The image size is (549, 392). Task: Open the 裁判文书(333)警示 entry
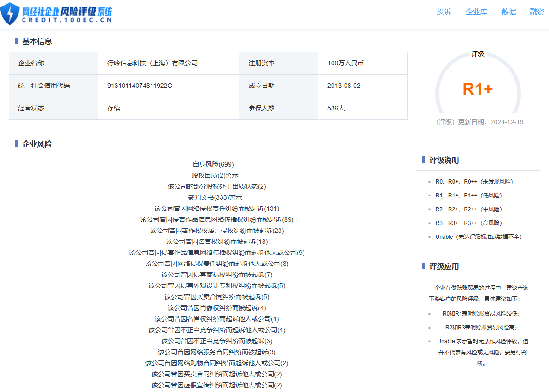click(x=215, y=197)
